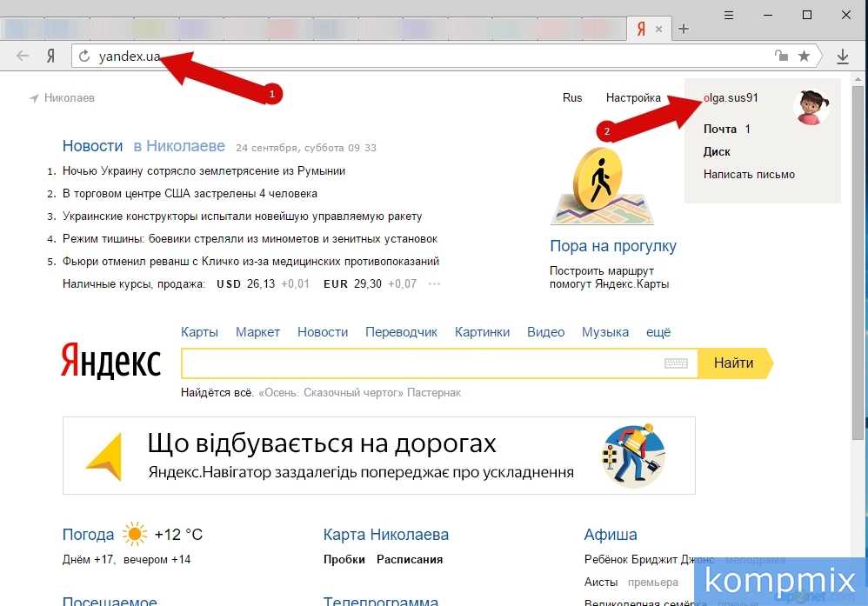Viewport: 868px width, 606px height.
Task: Open the Настройка settings link
Action: coord(633,98)
